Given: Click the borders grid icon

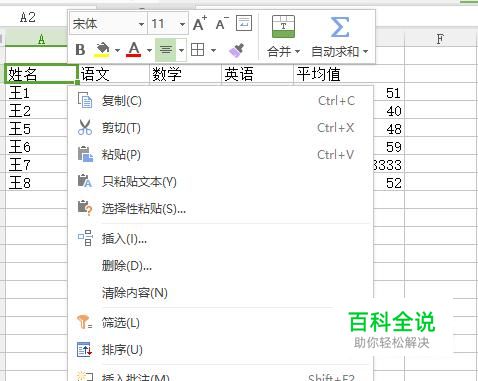Looking at the screenshot, I should pos(197,50).
